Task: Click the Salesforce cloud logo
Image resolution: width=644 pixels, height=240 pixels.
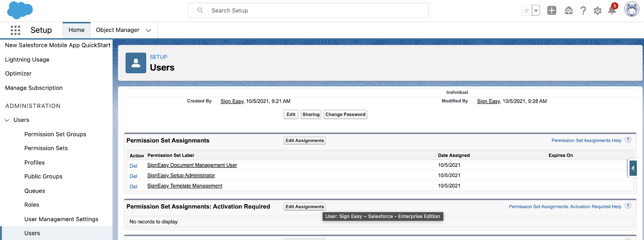Action: tap(20, 10)
